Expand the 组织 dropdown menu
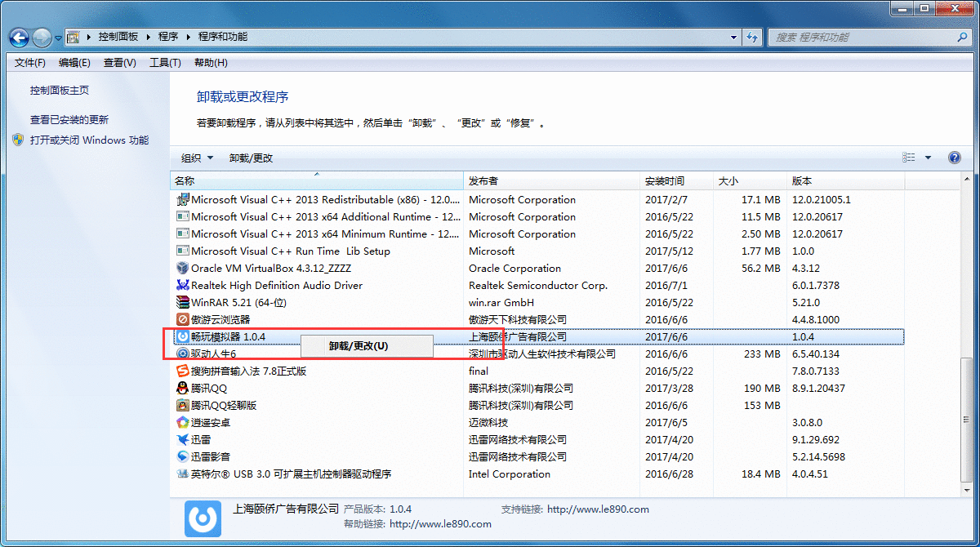The width and height of the screenshot is (980, 547). pos(197,158)
